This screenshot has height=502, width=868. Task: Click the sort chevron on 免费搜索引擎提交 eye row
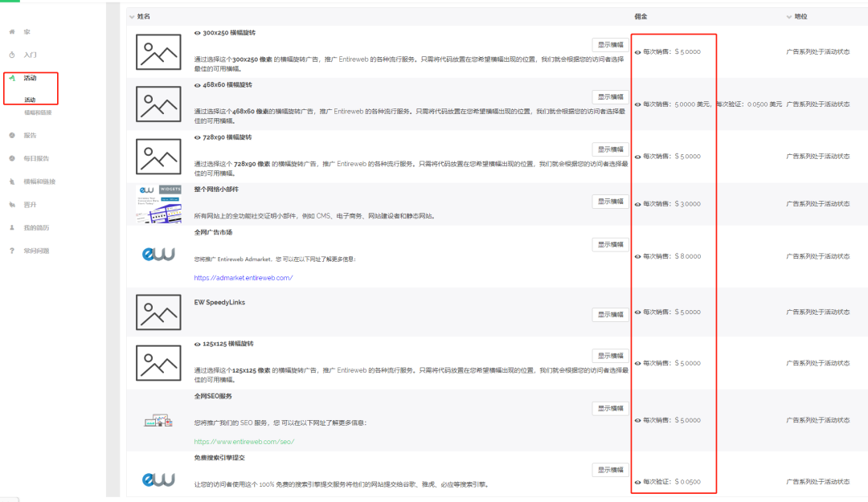[x=638, y=481]
